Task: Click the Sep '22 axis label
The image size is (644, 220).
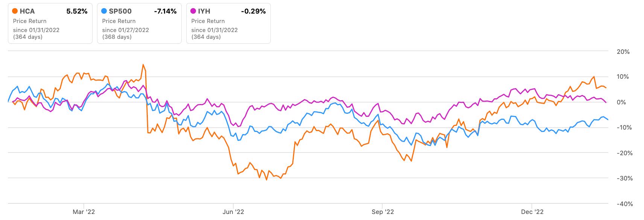Action: coord(382,212)
